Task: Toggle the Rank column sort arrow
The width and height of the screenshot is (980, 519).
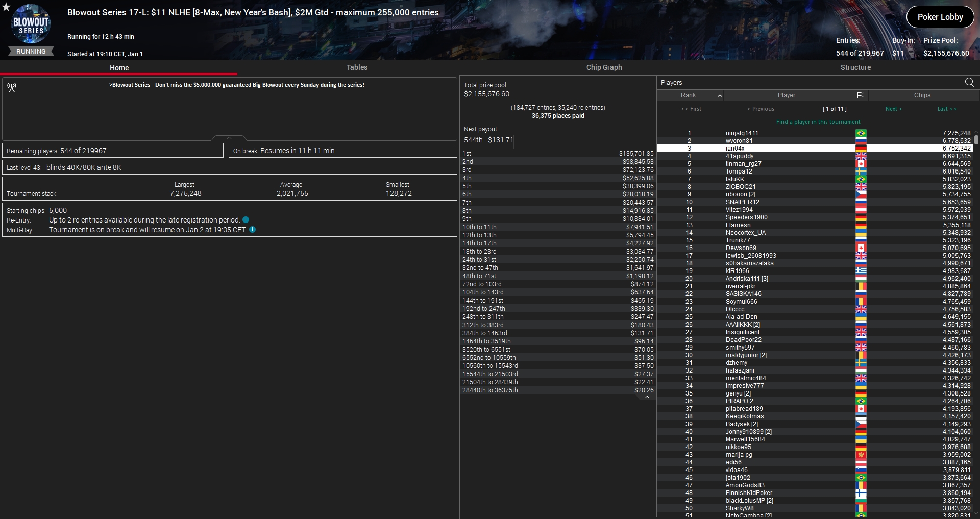Action: pos(720,95)
